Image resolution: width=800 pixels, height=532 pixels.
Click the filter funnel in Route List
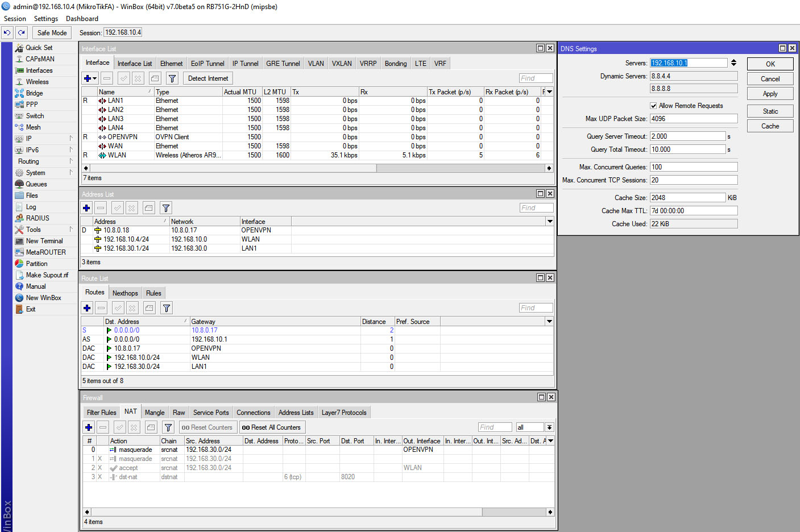pos(167,308)
